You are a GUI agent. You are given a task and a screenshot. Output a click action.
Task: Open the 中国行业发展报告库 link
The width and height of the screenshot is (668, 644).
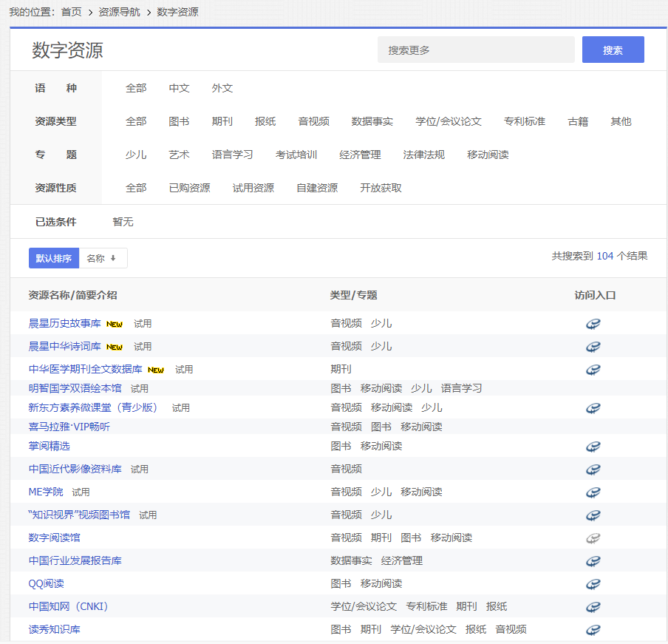coord(75,561)
